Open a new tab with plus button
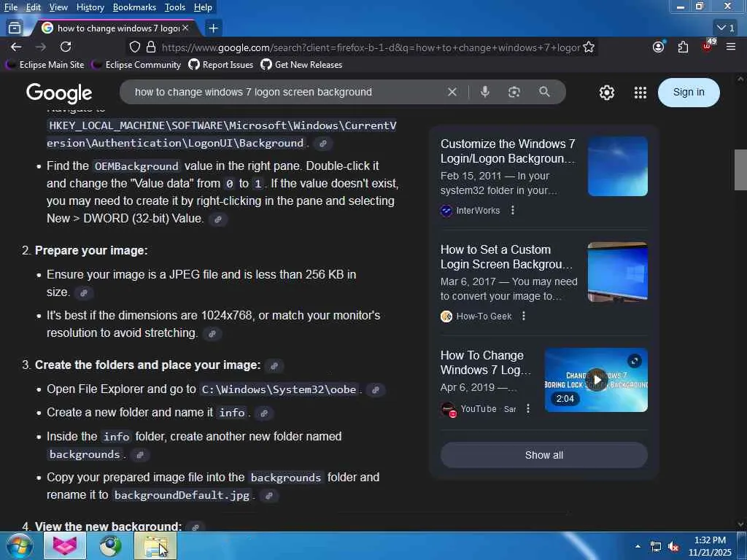This screenshot has height=560, width=747. pos(213,28)
